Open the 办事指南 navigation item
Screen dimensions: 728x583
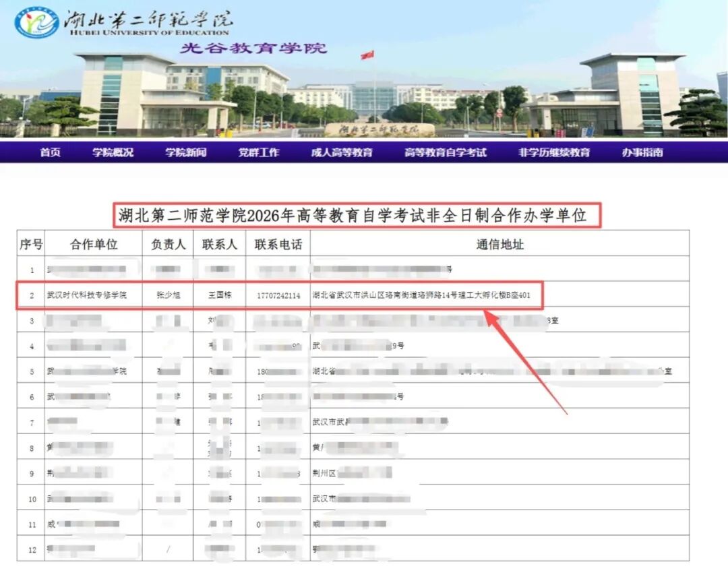tap(642, 152)
